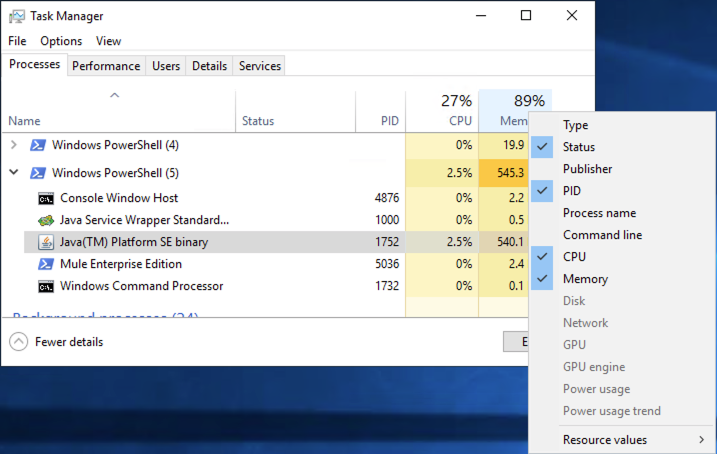Click the Fewer details arrow icon
Viewport: 717px width, 454px height.
[x=19, y=342]
